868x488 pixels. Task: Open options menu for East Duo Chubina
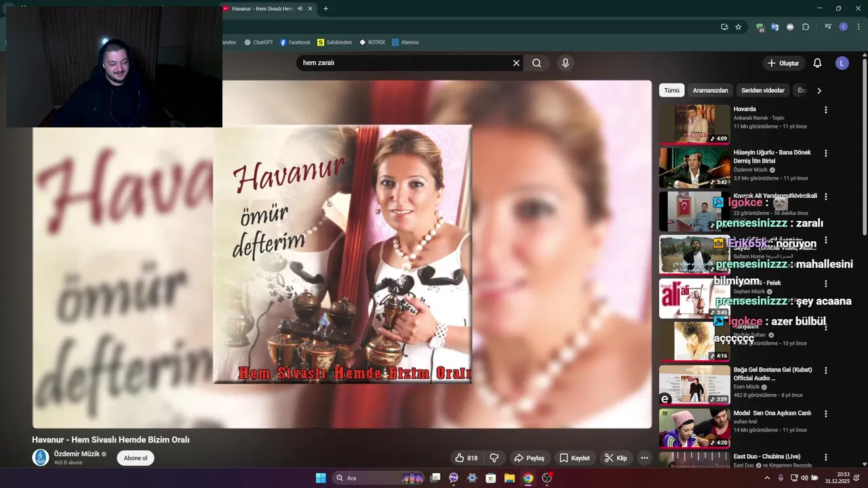pos(826,457)
